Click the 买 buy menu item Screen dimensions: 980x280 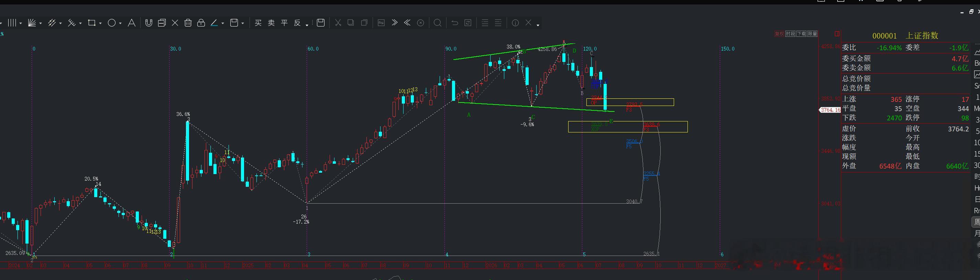coord(258,23)
